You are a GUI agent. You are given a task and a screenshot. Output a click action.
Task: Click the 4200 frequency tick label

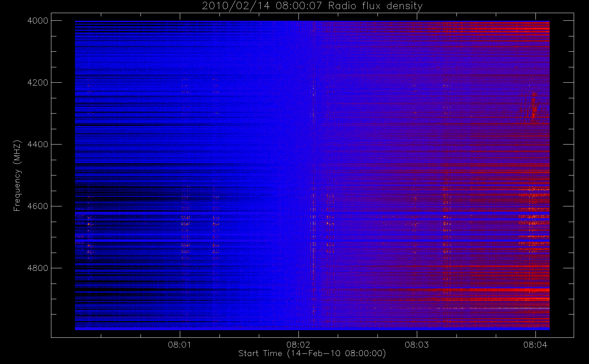click(38, 83)
